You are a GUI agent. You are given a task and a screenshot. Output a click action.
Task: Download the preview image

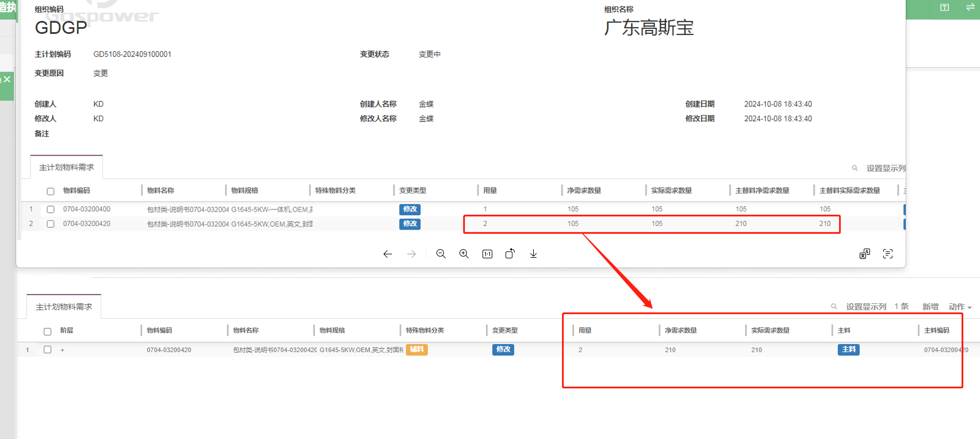[533, 254]
